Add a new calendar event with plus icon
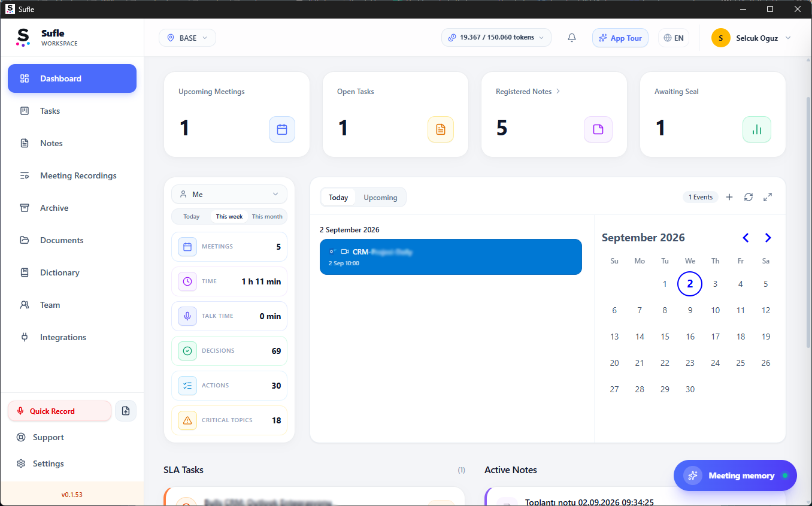This screenshot has height=506, width=812. point(729,197)
